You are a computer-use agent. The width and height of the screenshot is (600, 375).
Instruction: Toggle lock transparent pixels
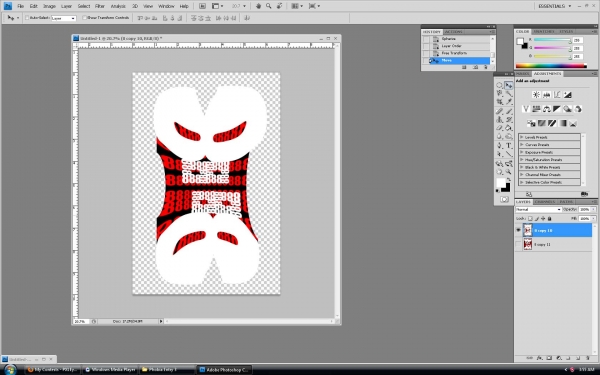(x=530, y=218)
